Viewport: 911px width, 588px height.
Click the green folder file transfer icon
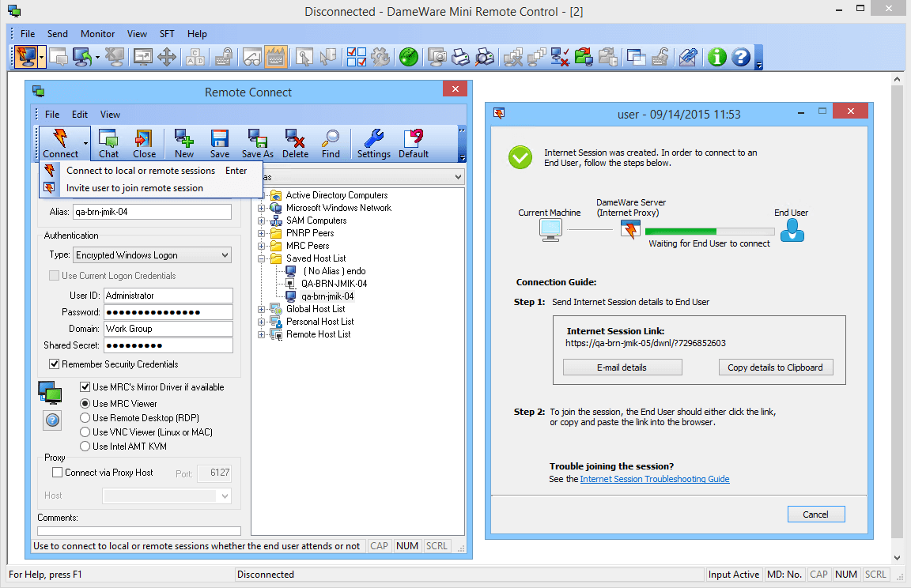pos(584,57)
